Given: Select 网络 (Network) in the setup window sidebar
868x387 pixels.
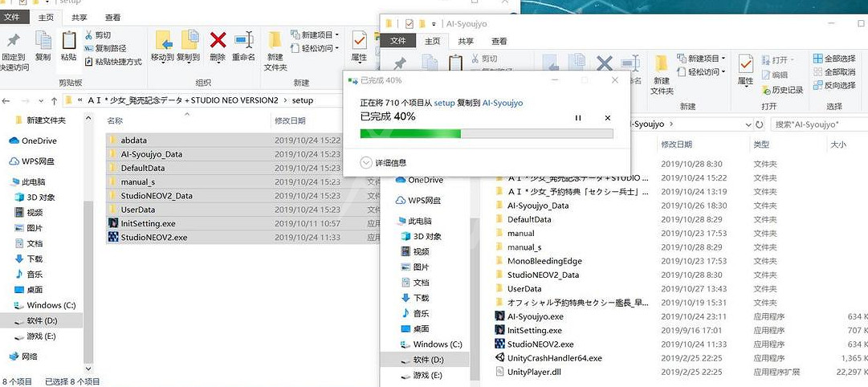Looking at the screenshot, I should coord(24,356).
